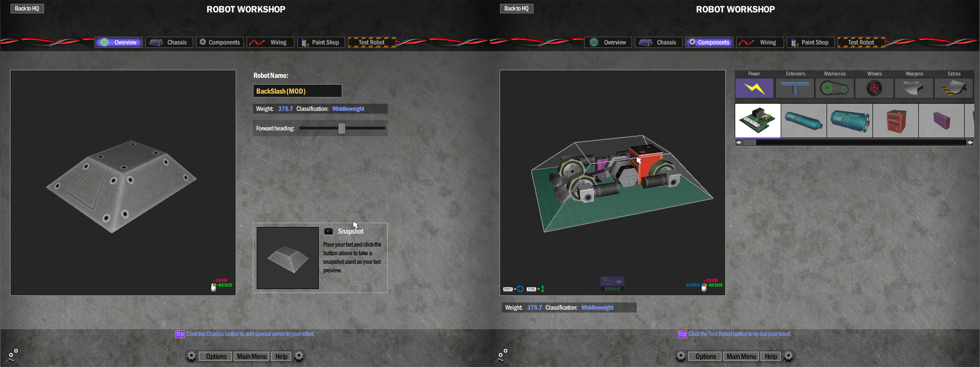The width and height of the screenshot is (980, 367).
Task: Select the purple battery pack component
Action: click(941, 121)
